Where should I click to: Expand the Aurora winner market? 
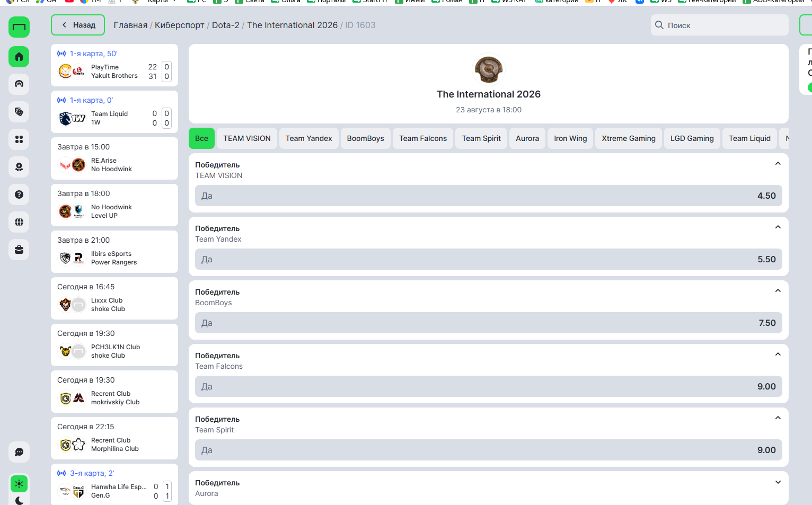click(778, 482)
